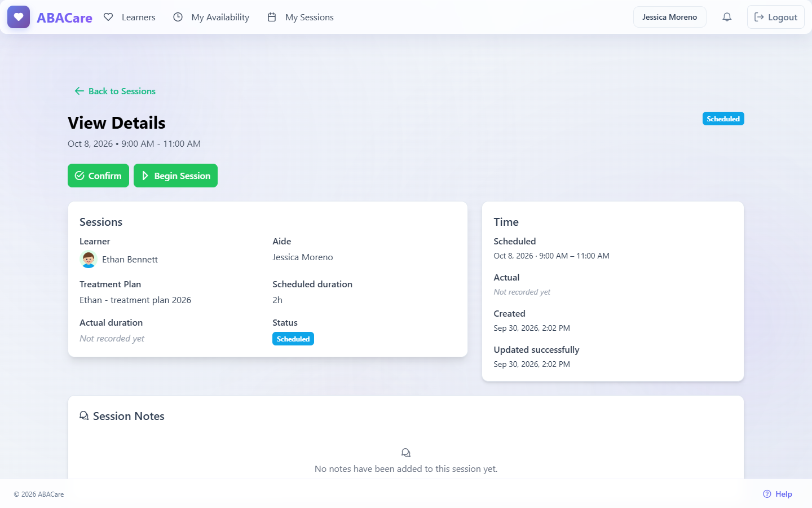This screenshot has width=812, height=508.
Task: Start the session with Begin Session
Action: point(175,176)
